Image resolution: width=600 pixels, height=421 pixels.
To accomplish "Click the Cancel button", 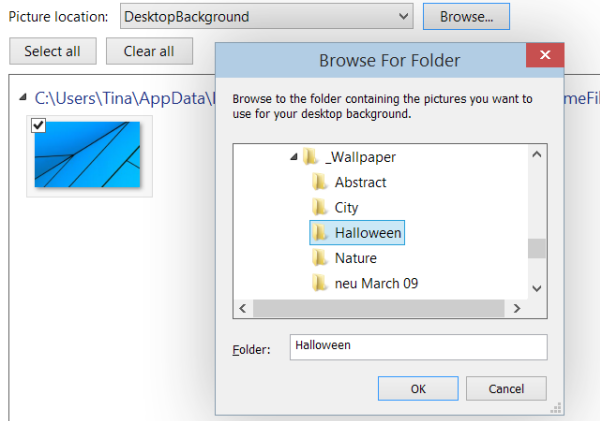I will (506, 388).
